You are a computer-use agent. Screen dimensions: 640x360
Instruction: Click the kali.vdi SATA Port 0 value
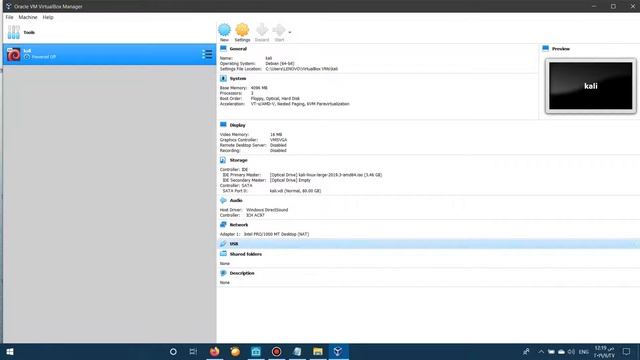click(296, 191)
